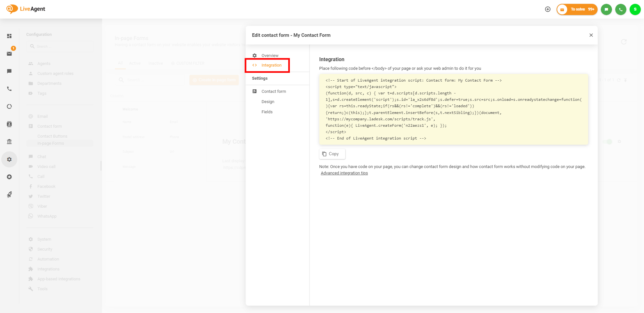Open the Tickets mail icon in sidebar
This screenshot has height=313, width=644.
pos(9,54)
